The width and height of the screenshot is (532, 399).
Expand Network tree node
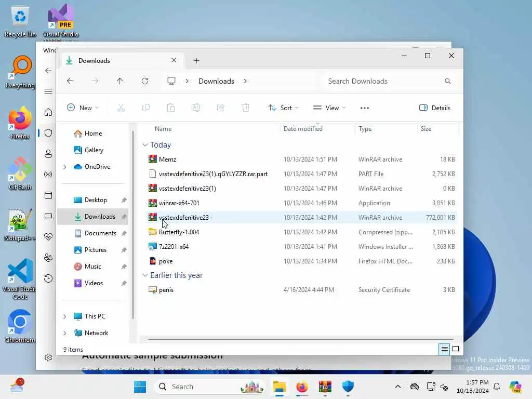(x=65, y=333)
